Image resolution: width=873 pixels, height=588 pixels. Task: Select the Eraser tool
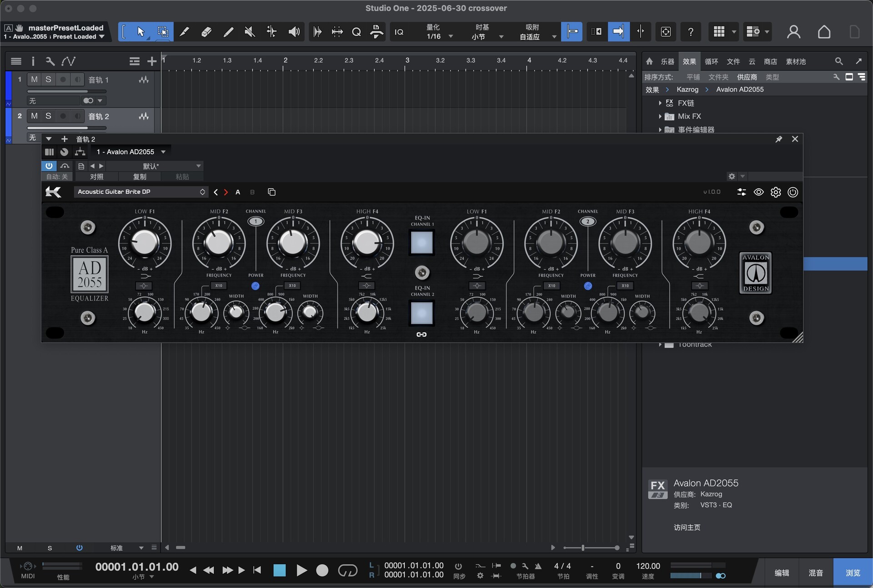tap(206, 31)
